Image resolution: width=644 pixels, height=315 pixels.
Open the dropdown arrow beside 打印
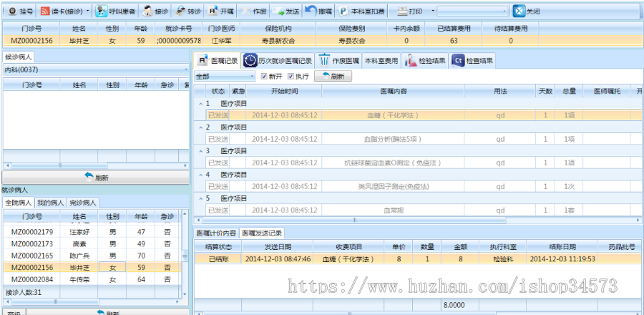(x=432, y=11)
